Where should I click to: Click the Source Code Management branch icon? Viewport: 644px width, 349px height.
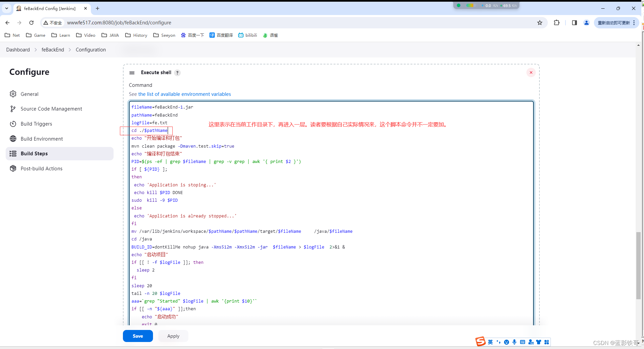pyautogui.click(x=13, y=109)
